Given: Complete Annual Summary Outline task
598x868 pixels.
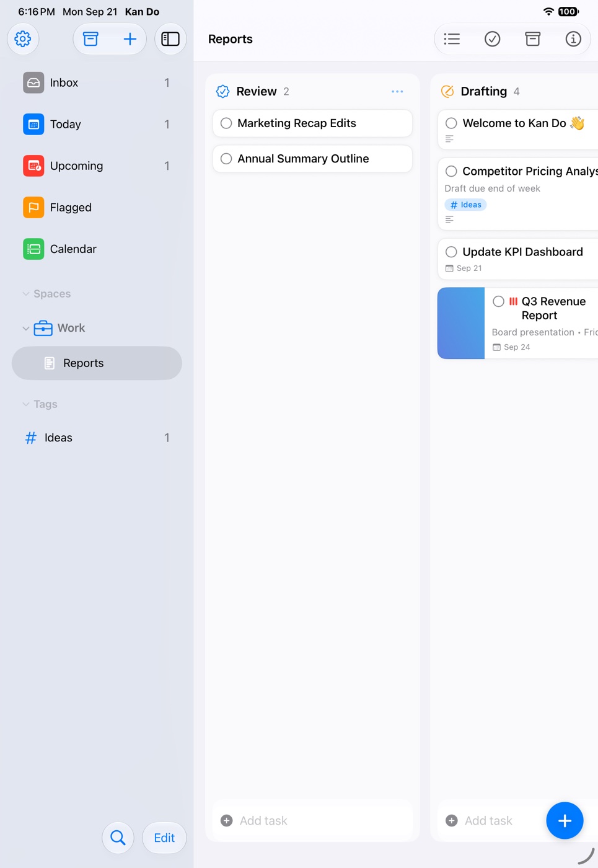Looking at the screenshot, I should pyautogui.click(x=226, y=159).
